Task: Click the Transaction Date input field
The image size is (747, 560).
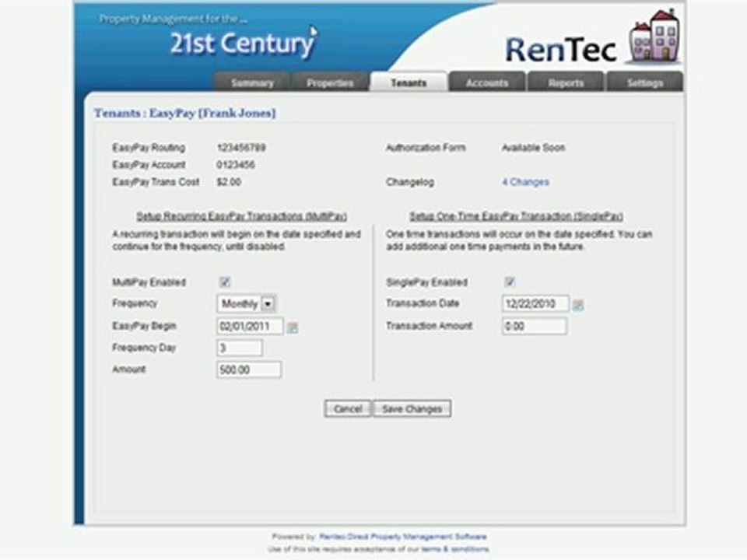Action: point(535,304)
